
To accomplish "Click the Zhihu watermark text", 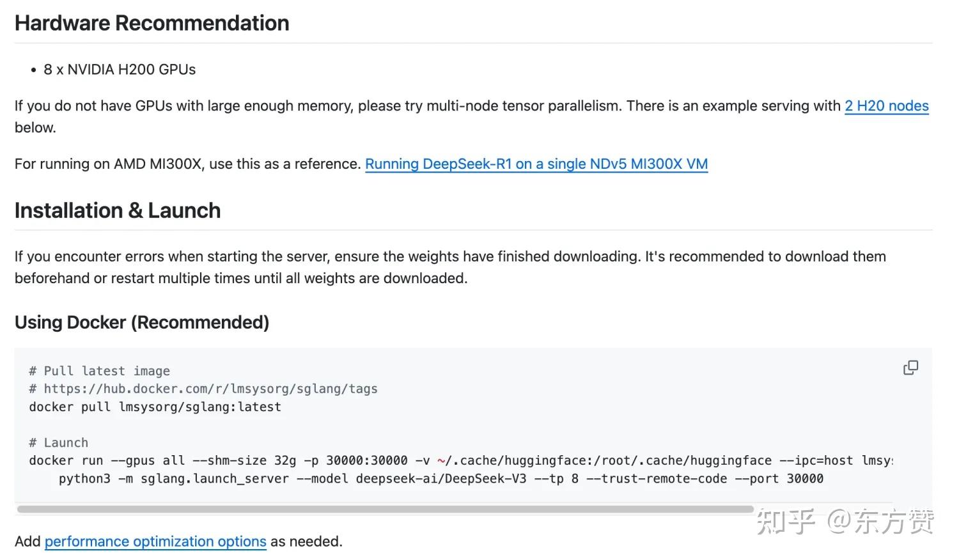I will (x=845, y=521).
